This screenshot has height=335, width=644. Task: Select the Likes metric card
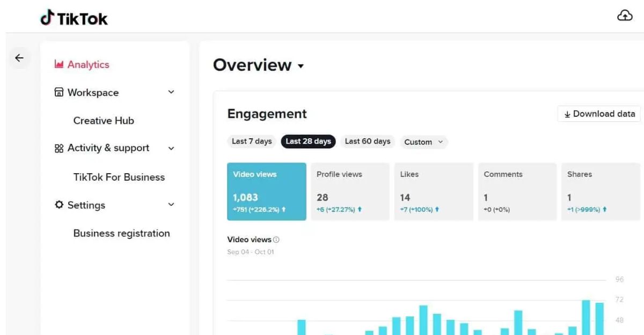434,192
